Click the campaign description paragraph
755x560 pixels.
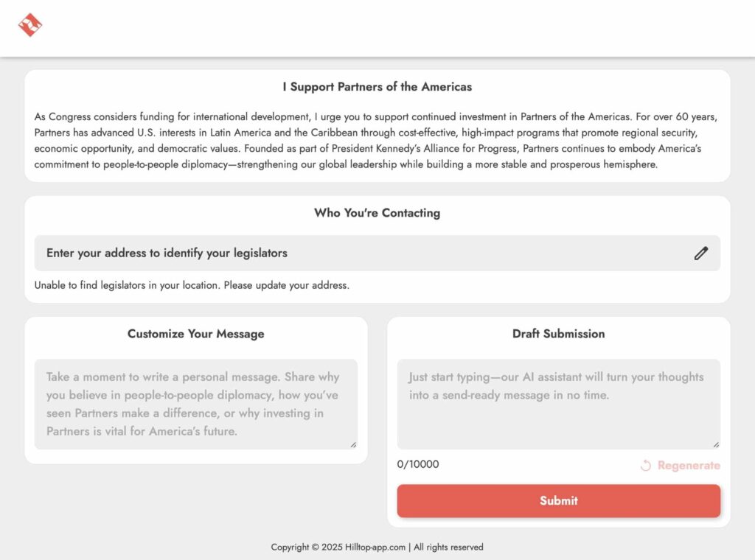[x=376, y=141]
